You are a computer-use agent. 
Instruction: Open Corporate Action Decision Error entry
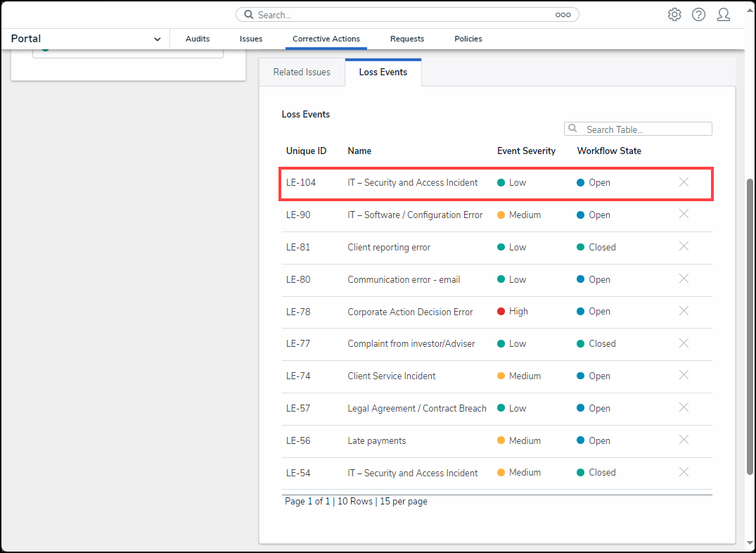[x=410, y=312]
